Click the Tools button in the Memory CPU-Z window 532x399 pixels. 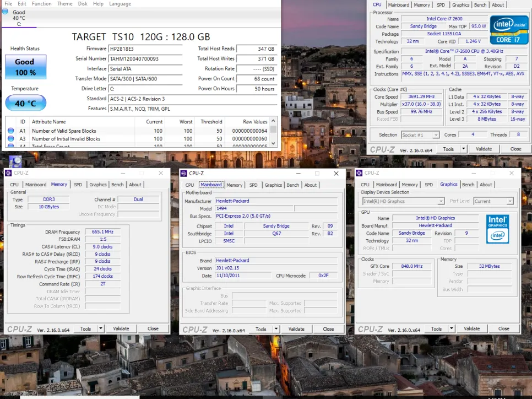point(85,328)
